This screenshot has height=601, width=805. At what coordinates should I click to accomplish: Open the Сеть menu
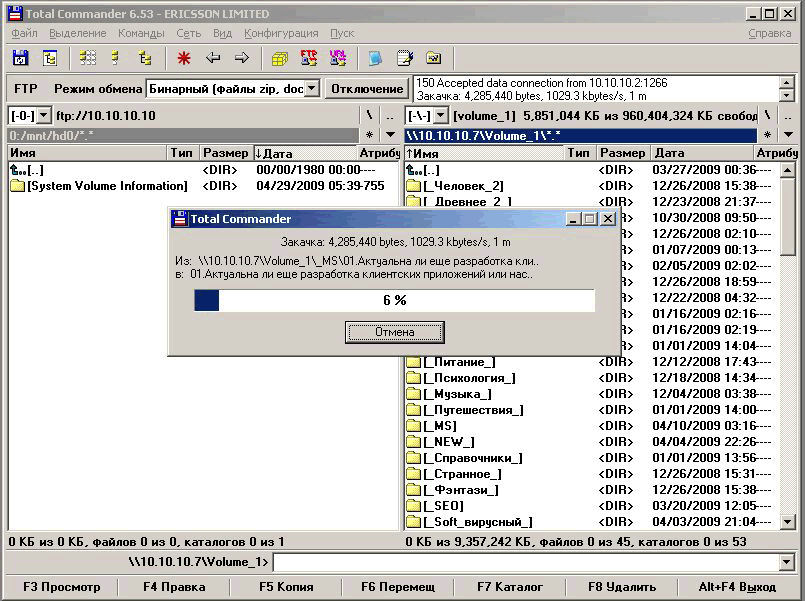click(x=188, y=33)
